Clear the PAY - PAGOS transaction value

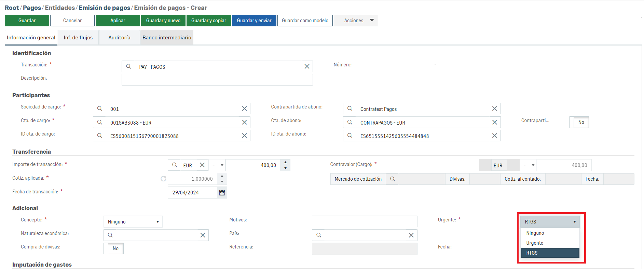(307, 67)
